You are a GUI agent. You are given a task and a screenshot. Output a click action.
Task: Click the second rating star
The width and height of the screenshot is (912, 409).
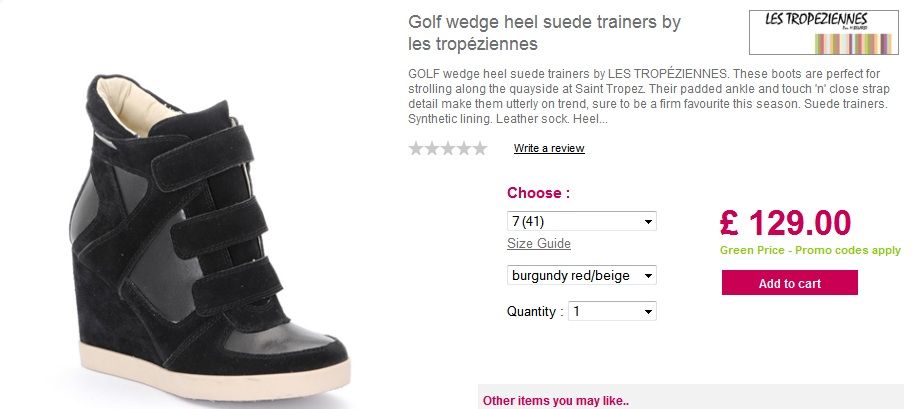click(x=432, y=148)
